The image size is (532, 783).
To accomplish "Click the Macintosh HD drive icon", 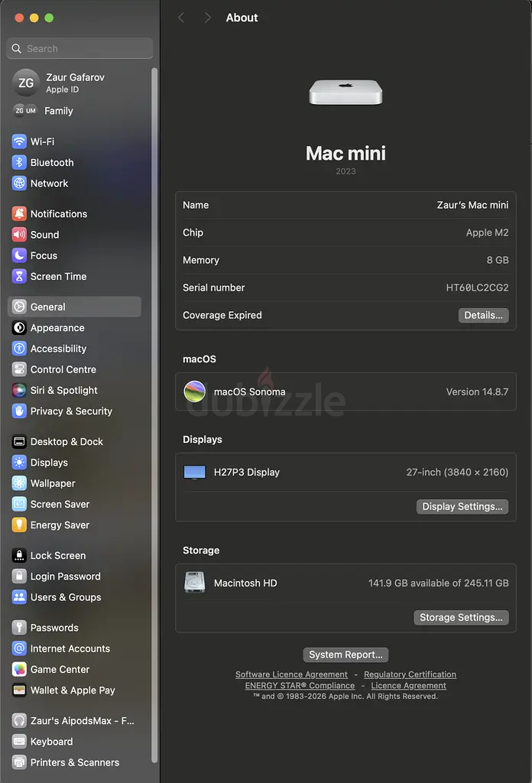I will pos(195,582).
